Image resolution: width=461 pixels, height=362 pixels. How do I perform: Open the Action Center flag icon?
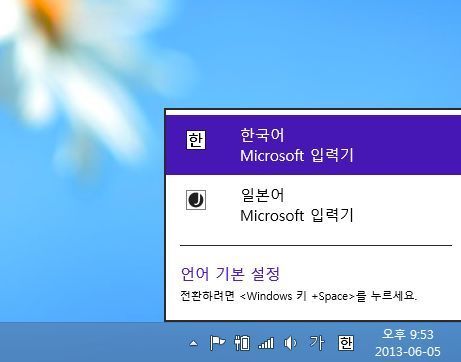click(217, 343)
